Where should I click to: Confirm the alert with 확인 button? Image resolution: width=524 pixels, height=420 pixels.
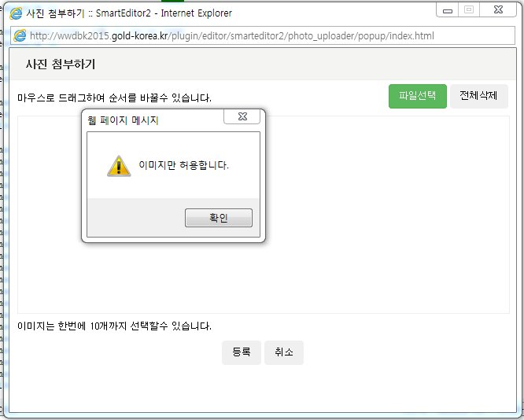click(219, 218)
